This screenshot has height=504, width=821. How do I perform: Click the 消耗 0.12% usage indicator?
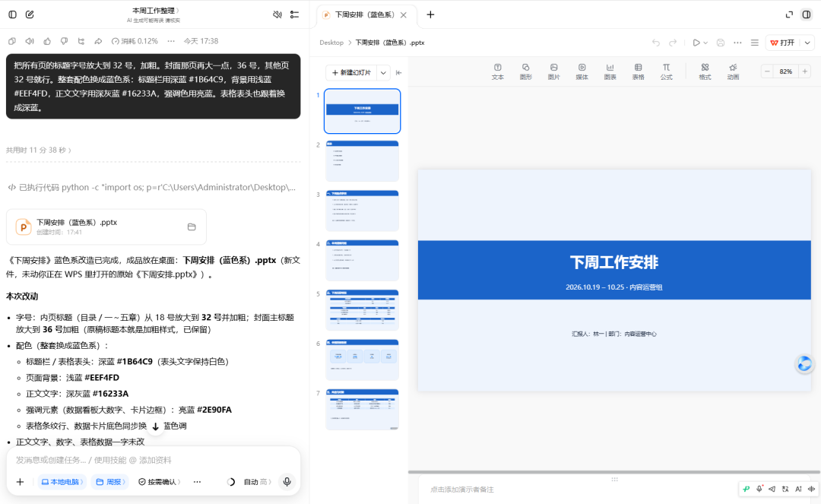click(x=135, y=41)
